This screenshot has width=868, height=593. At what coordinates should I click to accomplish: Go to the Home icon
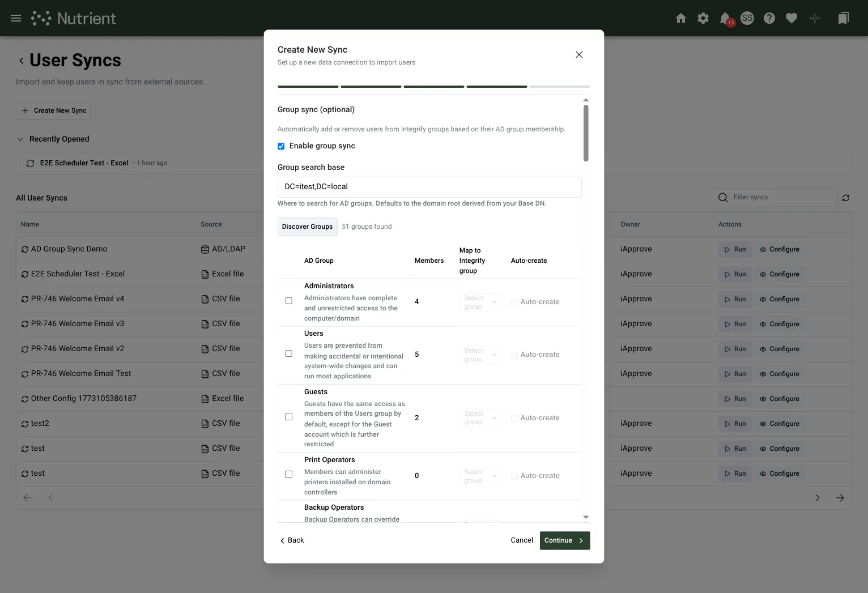pyautogui.click(x=681, y=18)
